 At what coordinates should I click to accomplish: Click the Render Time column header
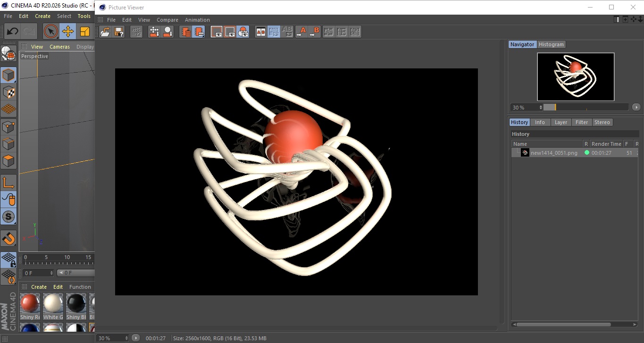click(606, 144)
